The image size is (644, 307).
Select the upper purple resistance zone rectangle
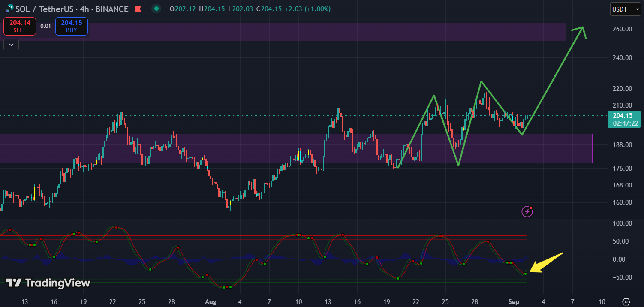tap(327, 32)
